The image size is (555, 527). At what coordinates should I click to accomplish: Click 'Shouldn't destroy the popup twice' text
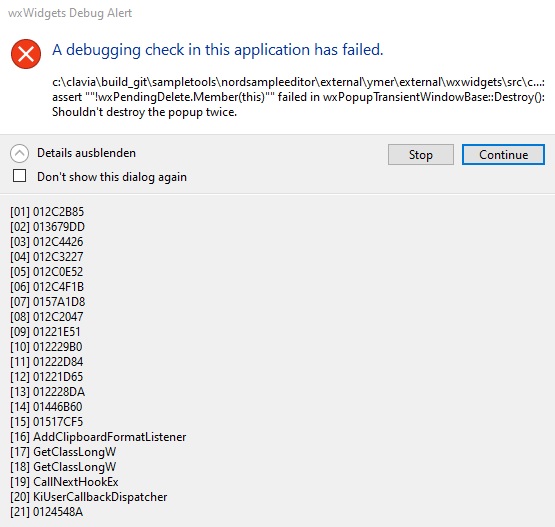point(144,112)
